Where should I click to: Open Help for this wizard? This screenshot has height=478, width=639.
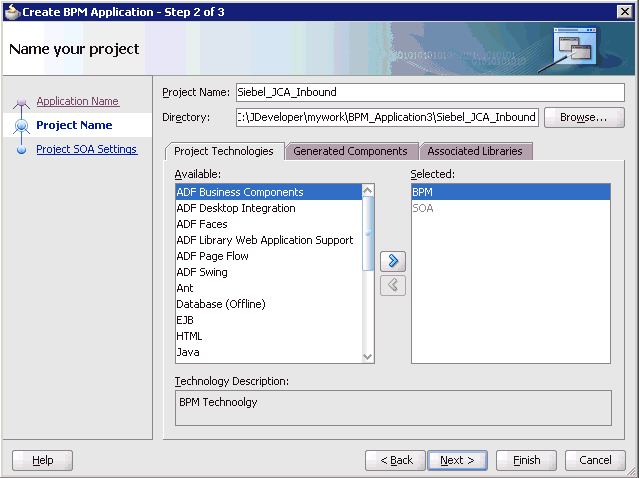[42, 460]
